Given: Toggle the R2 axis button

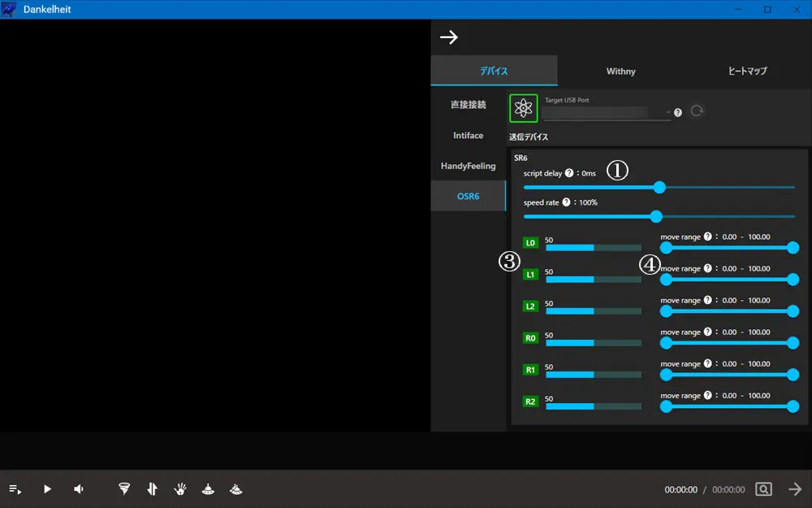Looking at the screenshot, I should pyautogui.click(x=530, y=402).
